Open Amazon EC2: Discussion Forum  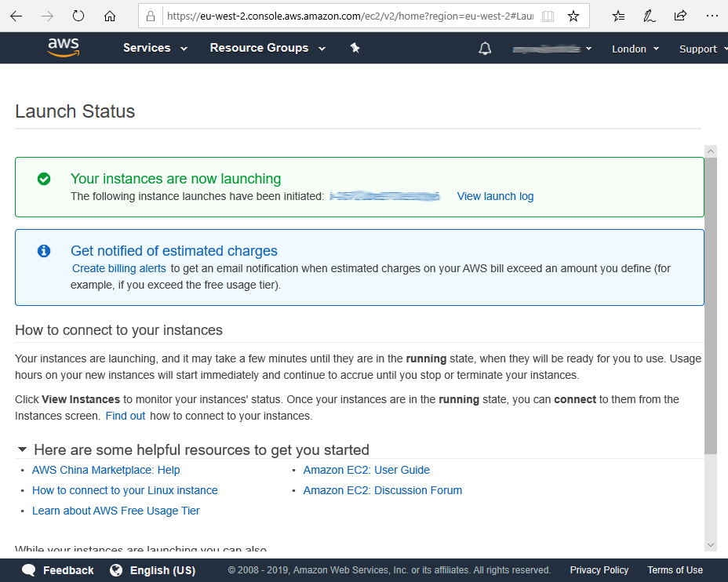tap(383, 490)
